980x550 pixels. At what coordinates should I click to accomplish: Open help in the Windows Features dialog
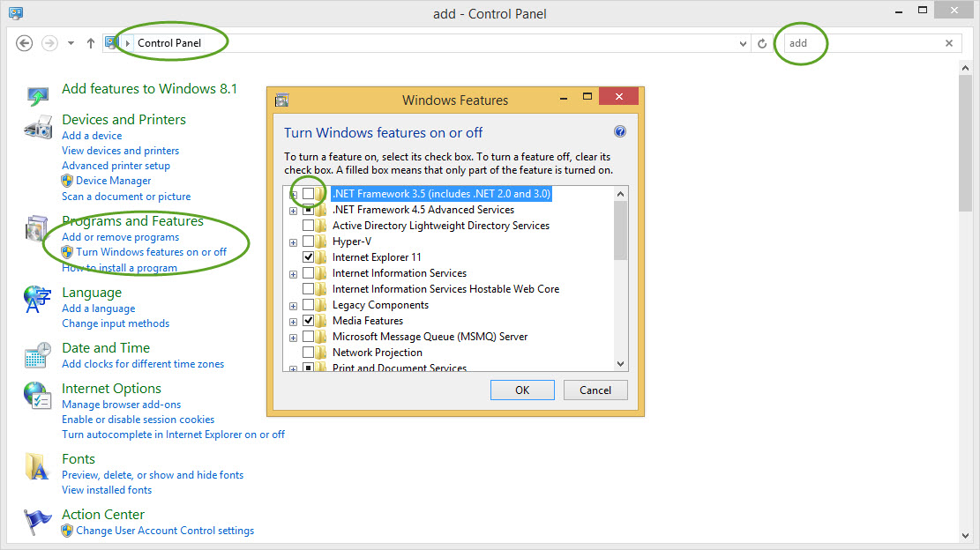click(620, 130)
